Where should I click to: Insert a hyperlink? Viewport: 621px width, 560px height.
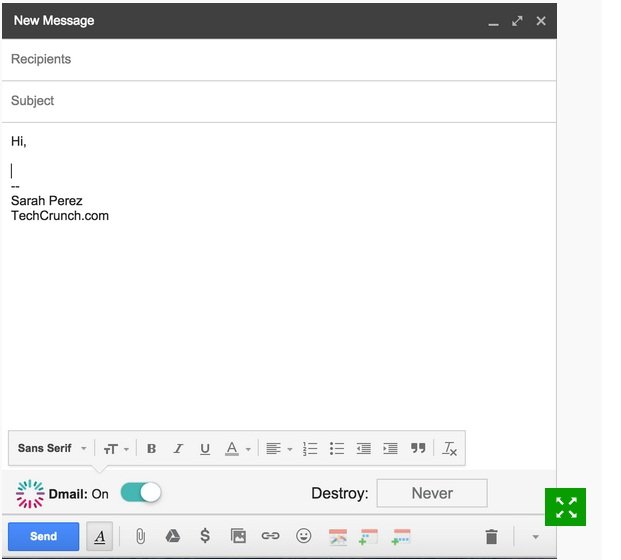point(270,536)
